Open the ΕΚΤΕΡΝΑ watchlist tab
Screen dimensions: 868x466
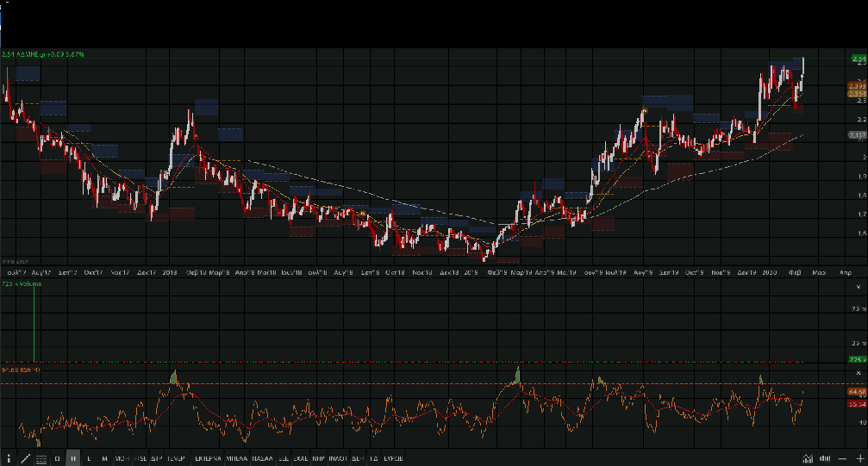pyautogui.click(x=207, y=458)
